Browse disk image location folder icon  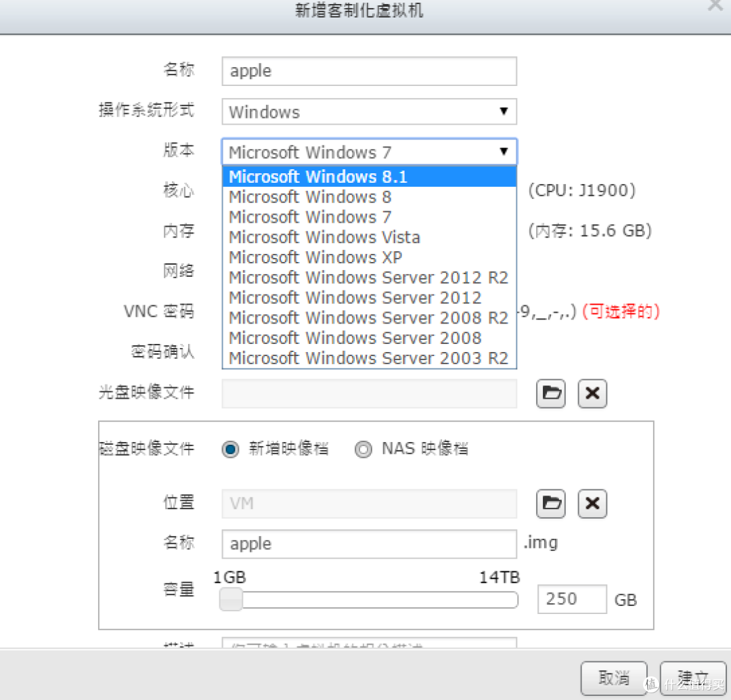(x=550, y=504)
